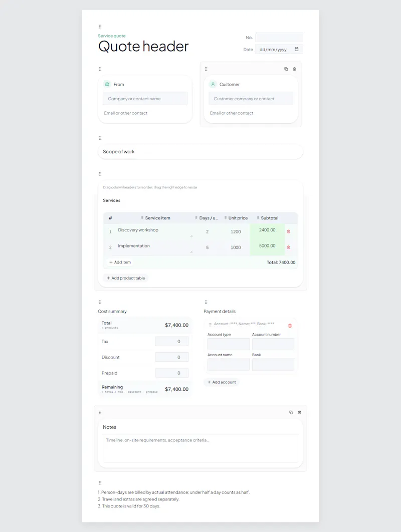This screenshot has width=401, height=532.
Task: Click the Service quote label
Action: coord(112,36)
